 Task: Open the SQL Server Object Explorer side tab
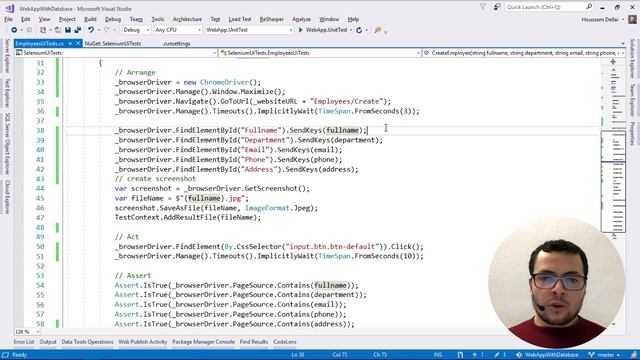pyautogui.click(x=7, y=143)
